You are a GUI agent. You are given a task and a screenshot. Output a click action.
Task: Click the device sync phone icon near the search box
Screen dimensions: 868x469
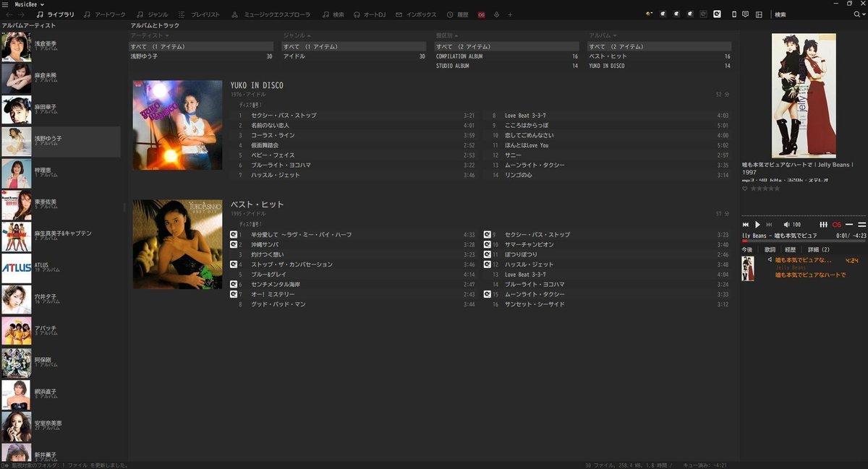tap(733, 14)
